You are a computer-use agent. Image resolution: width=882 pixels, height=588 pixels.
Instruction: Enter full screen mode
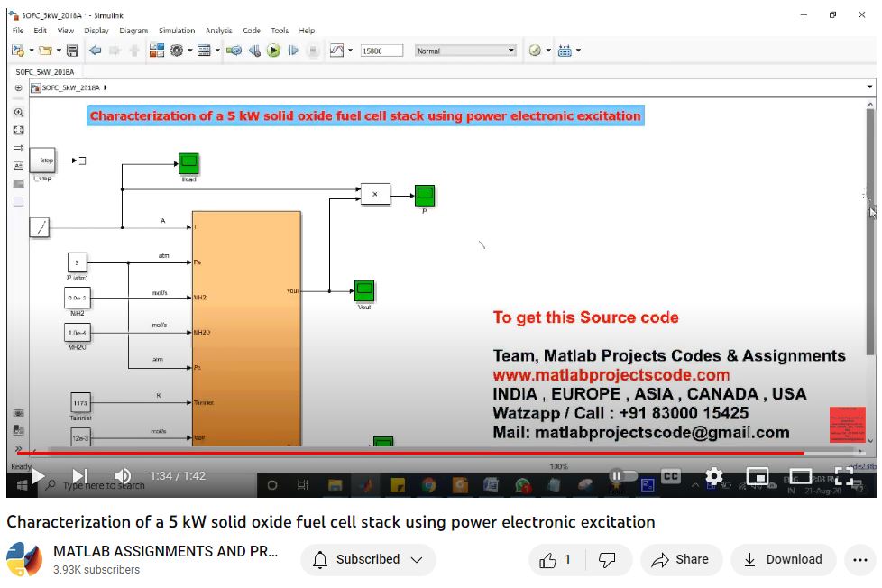[844, 476]
